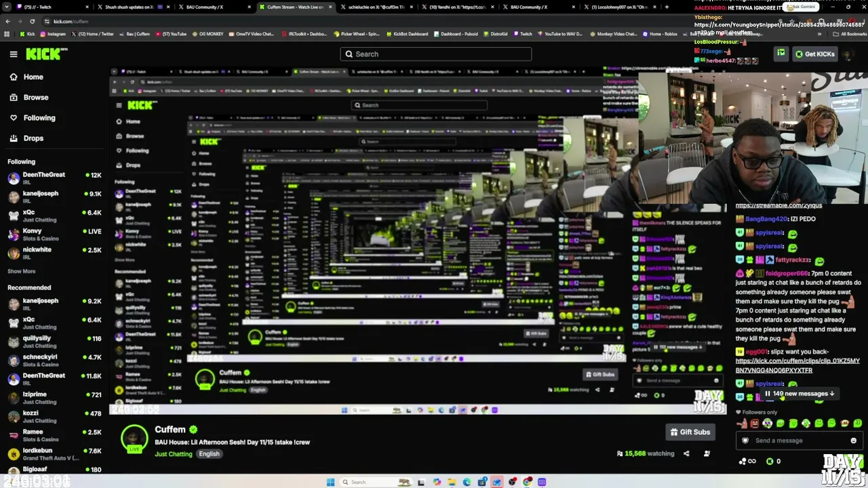Click the pointing hand emote in quick emotes
Viewport: 868px width, 488px height.
tap(743, 424)
